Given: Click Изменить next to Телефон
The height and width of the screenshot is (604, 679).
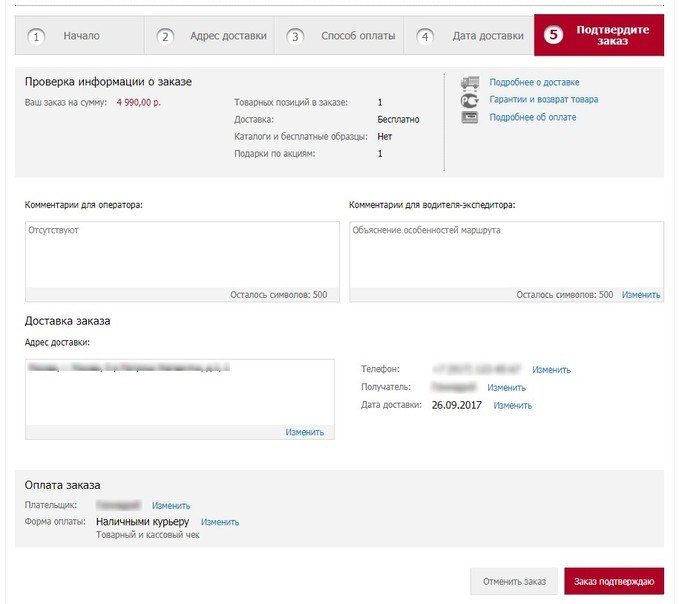Looking at the screenshot, I should (x=551, y=370).
